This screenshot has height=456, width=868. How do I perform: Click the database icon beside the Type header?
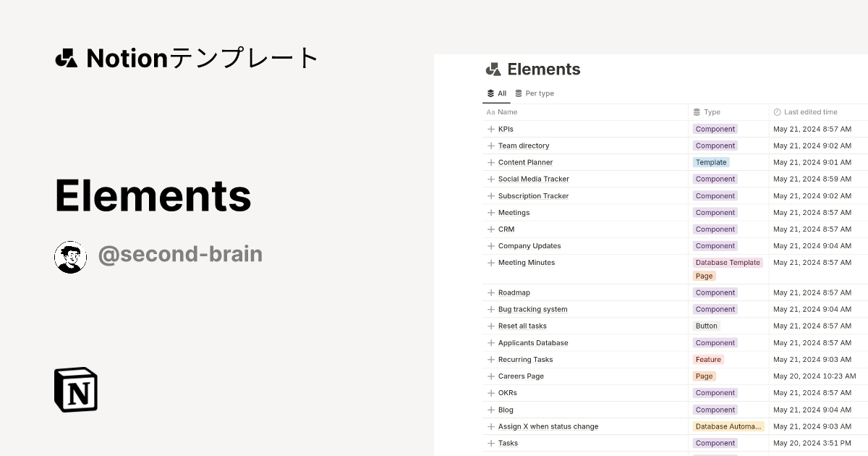pos(697,112)
